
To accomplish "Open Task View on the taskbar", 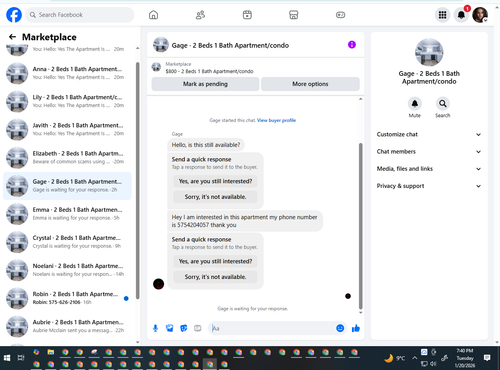I will pos(21,358).
